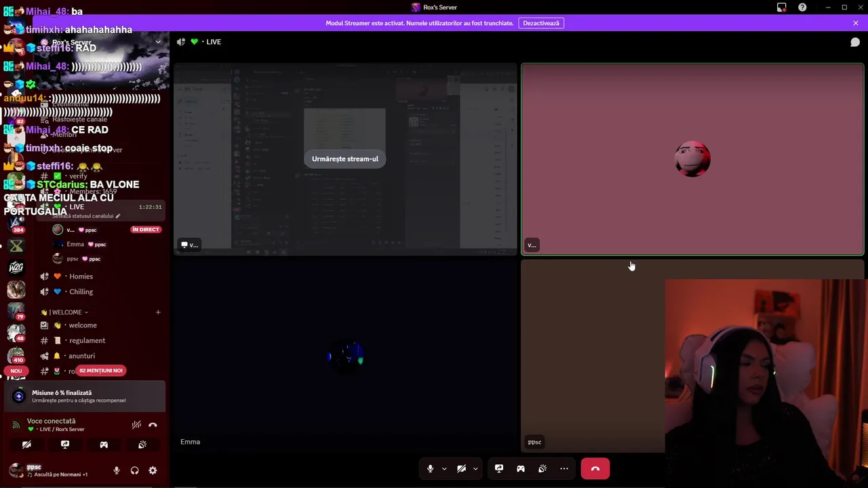Open the Discord inbox icon in title bar
Image resolution: width=868 pixels, height=488 pixels.
click(x=781, y=7)
